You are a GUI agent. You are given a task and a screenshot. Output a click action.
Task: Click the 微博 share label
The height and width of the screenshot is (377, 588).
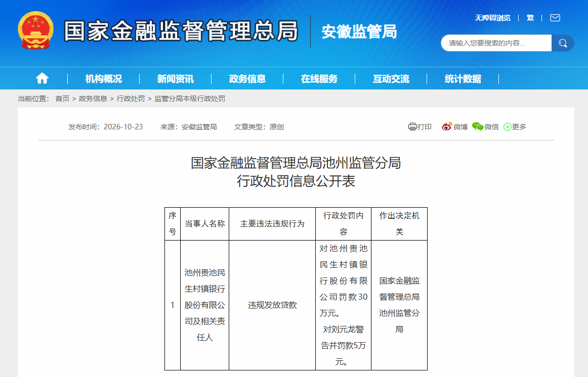(x=460, y=127)
